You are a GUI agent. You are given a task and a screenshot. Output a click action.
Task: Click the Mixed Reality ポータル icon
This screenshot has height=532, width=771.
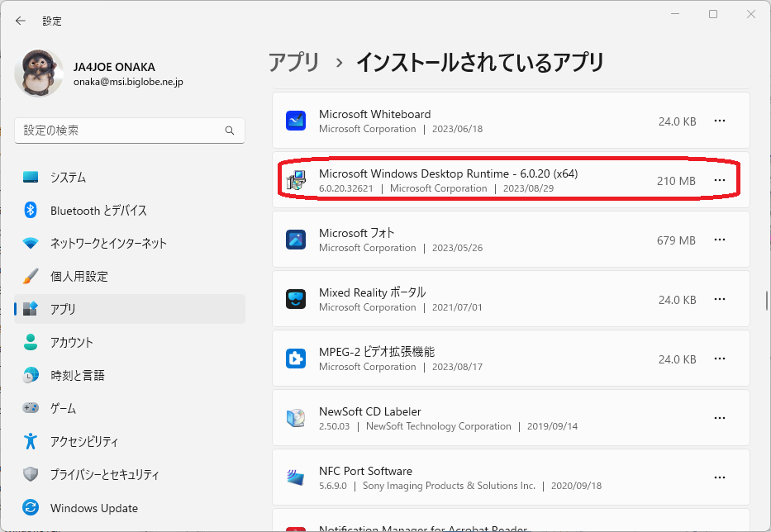pyautogui.click(x=296, y=299)
